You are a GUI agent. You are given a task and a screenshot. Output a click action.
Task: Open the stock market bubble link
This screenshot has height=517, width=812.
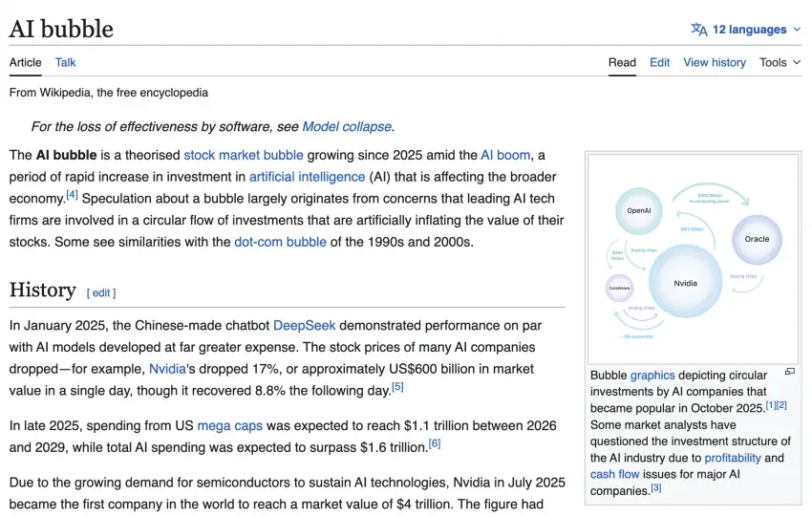pyautogui.click(x=244, y=155)
